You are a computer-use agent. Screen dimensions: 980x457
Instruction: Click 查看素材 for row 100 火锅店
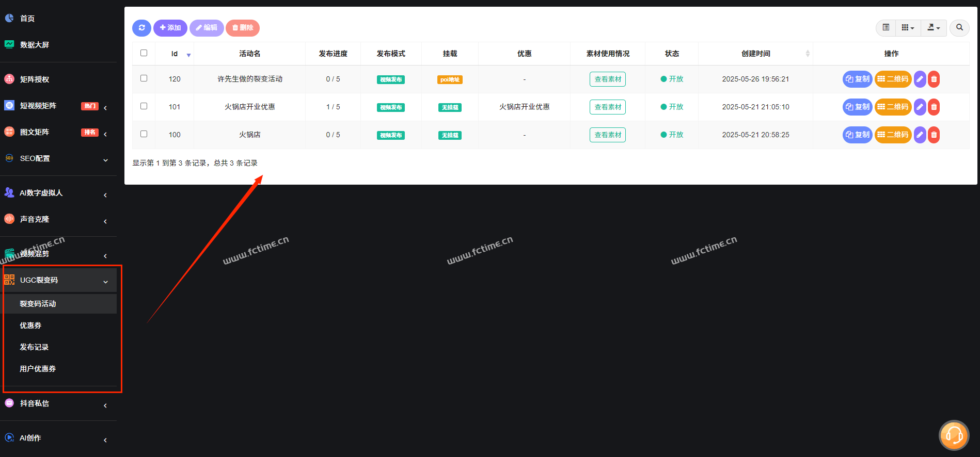pos(608,135)
